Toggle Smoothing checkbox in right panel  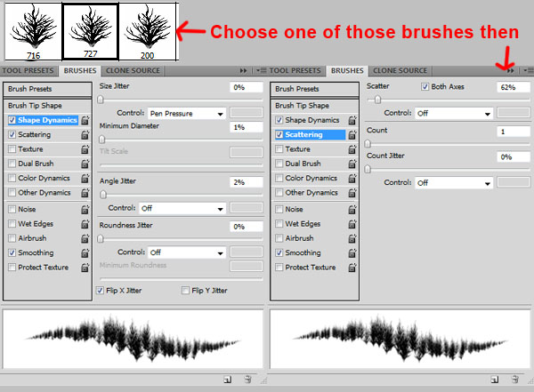click(x=279, y=252)
